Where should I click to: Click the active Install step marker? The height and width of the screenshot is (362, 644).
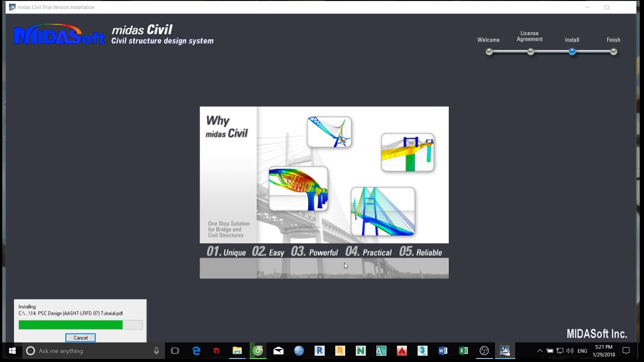[572, 52]
